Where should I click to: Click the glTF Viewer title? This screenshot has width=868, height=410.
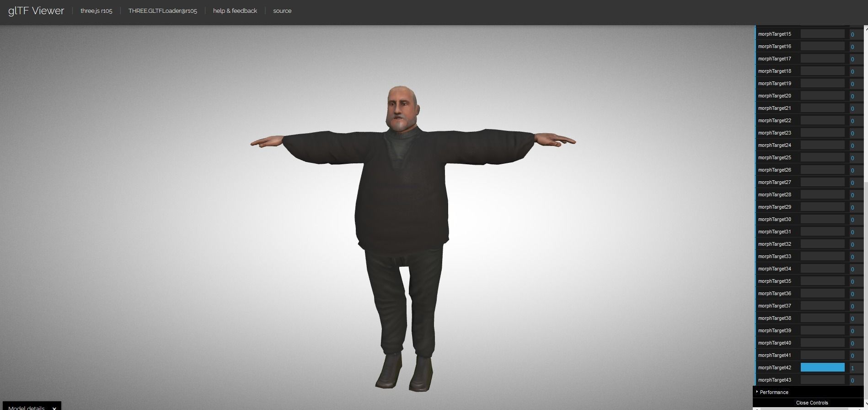point(36,11)
